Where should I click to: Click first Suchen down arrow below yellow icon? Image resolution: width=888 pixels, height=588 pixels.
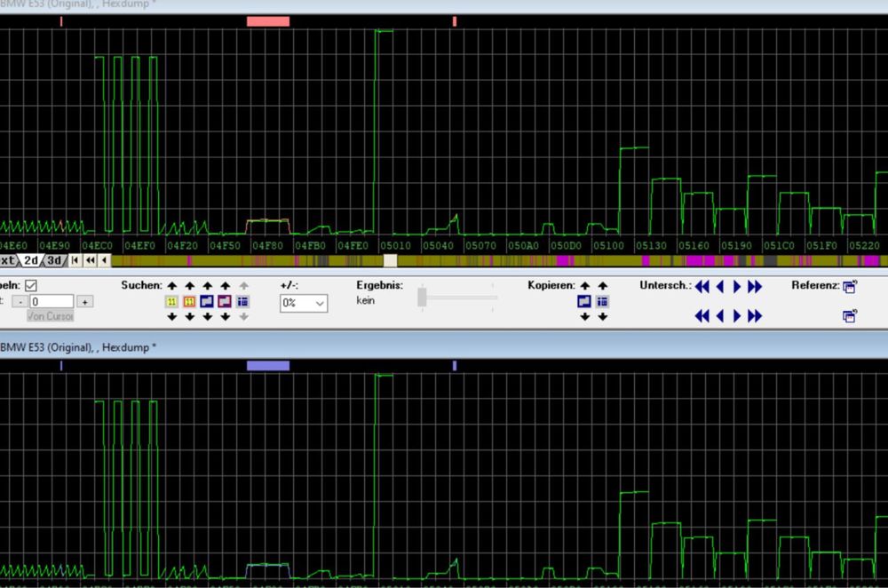coord(172,317)
